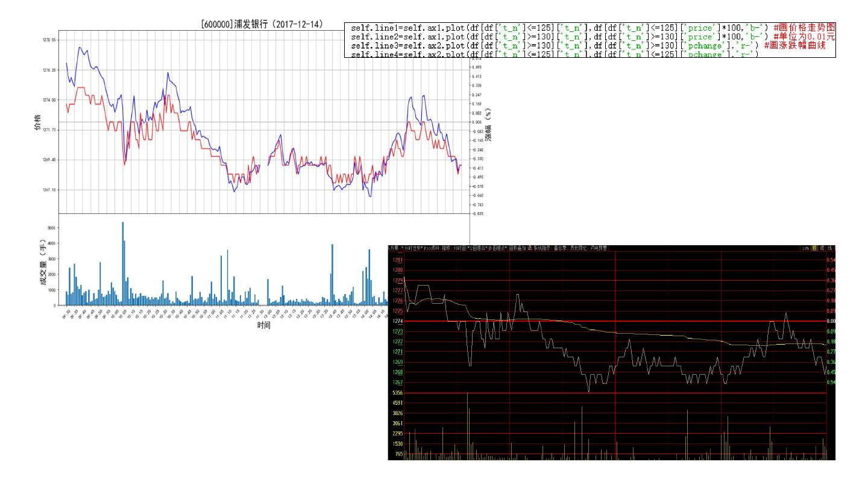Click 图形叠加 to overlay charts

point(518,248)
